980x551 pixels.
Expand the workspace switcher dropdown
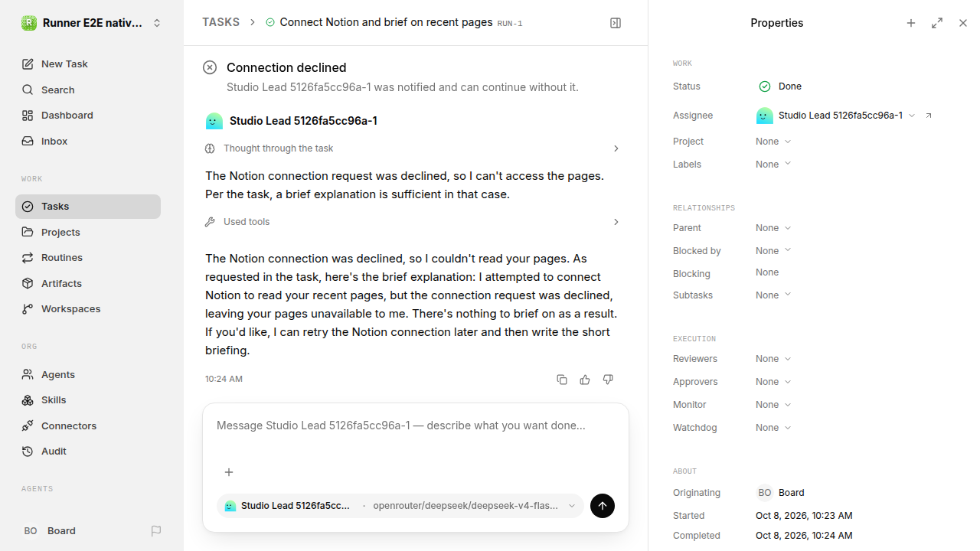[x=157, y=23]
